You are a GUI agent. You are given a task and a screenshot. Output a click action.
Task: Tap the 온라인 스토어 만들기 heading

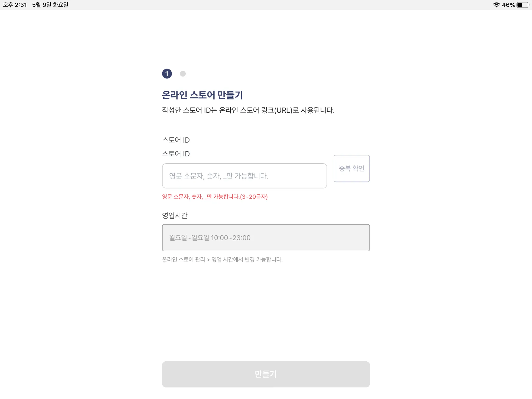[202, 95]
